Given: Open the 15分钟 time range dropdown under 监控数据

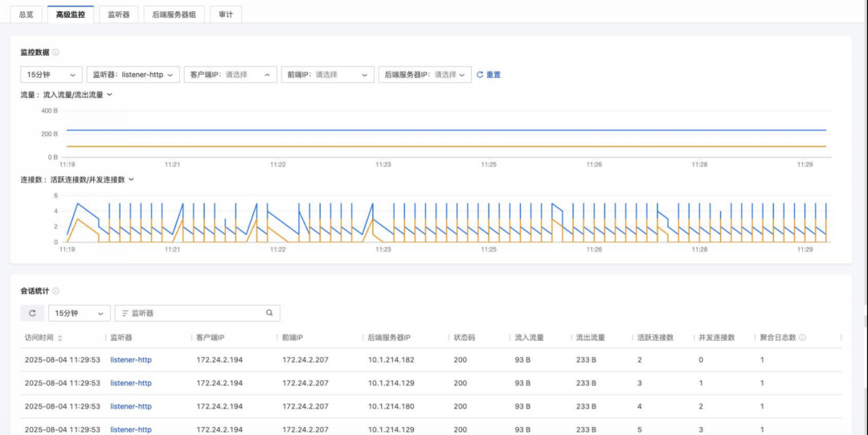Looking at the screenshot, I should 51,75.
